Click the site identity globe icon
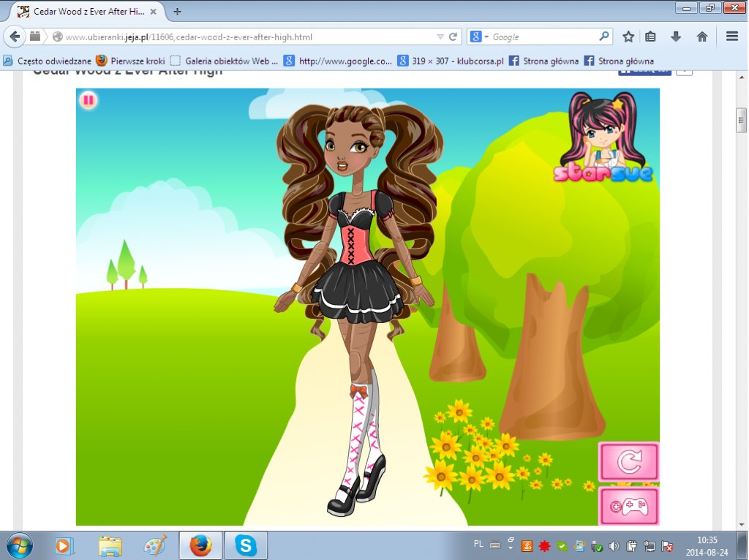 [58, 37]
